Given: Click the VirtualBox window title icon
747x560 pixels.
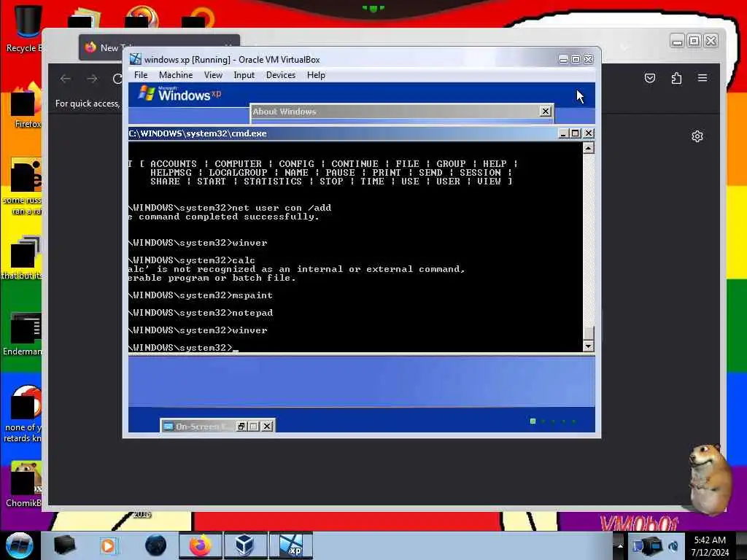Looking at the screenshot, I should pyautogui.click(x=135, y=59).
